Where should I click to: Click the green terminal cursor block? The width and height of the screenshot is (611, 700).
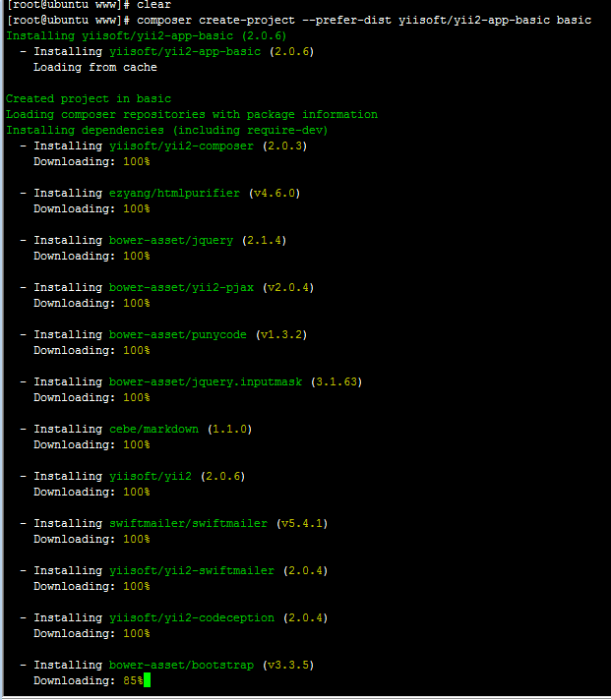147,680
